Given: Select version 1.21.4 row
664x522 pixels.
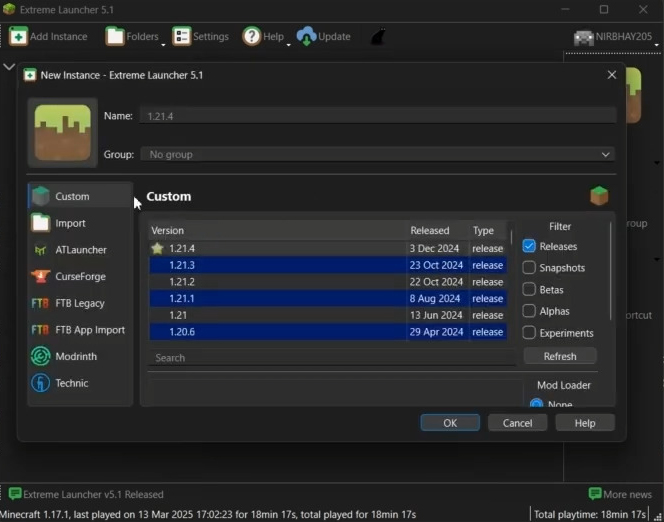Looking at the screenshot, I should pyautogui.click(x=328, y=248).
